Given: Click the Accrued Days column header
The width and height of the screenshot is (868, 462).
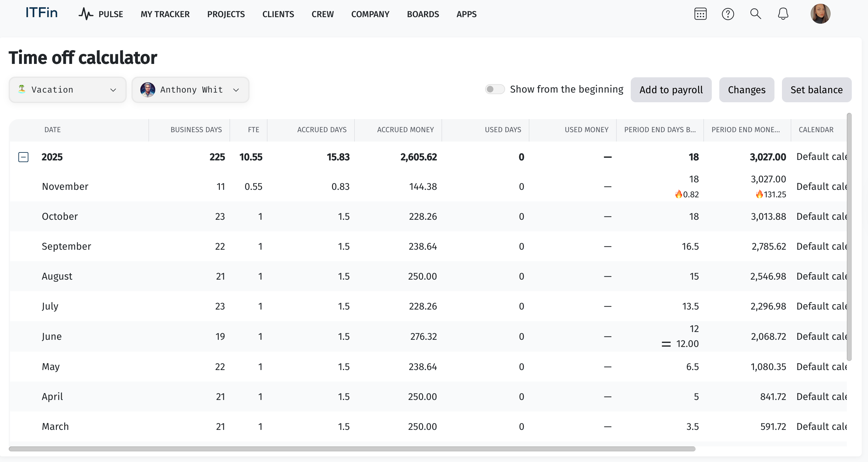Looking at the screenshot, I should click(321, 130).
